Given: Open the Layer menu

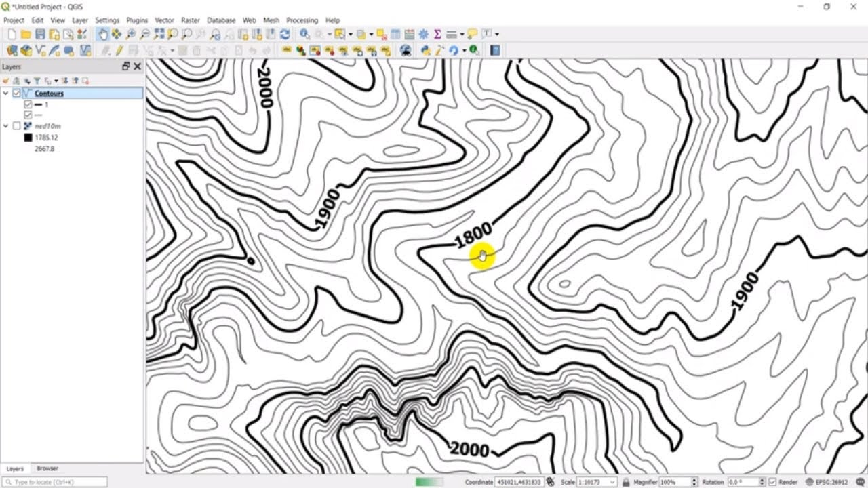Looking at the screenshot, I should (x=80, y=20).
